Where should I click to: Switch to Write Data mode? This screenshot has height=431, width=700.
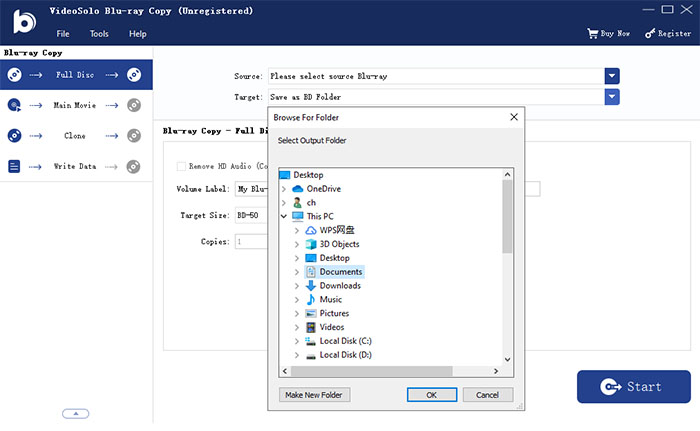pyautogui.click(x=76, y=167)
